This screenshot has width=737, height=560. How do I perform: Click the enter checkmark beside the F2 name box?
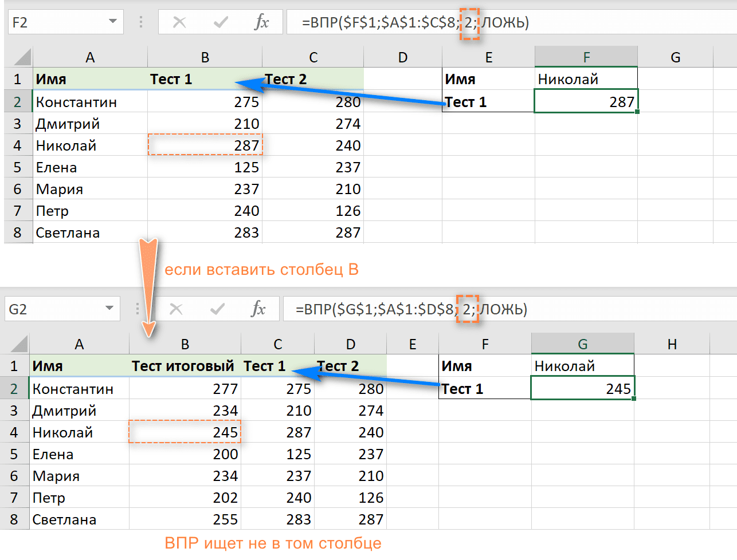[x=220, y=22]
